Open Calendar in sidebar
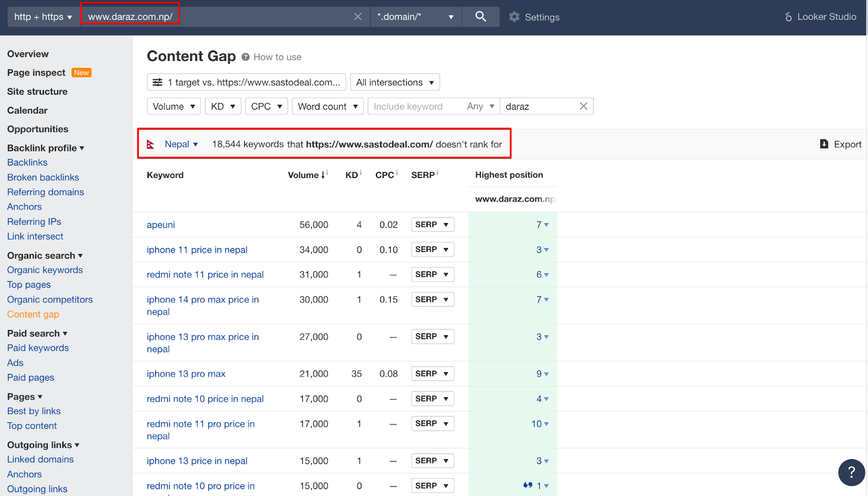Screen dimensions: 868x496 [x=27, y=111]
